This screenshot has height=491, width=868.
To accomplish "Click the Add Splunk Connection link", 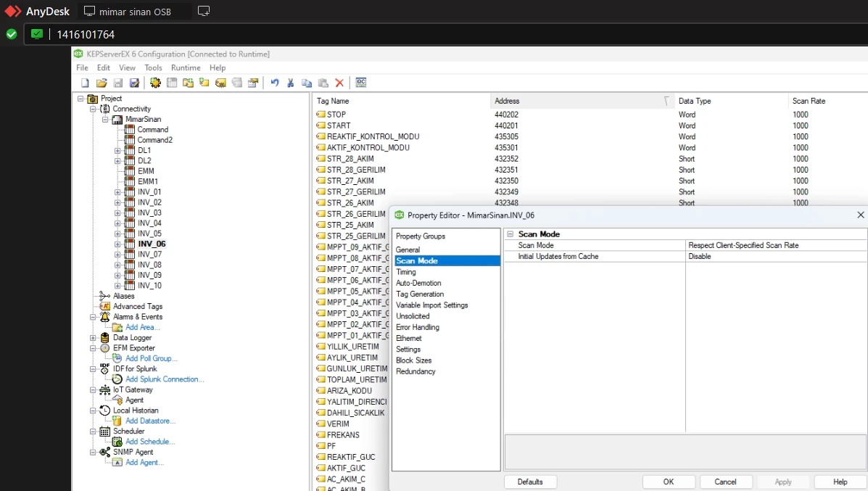I will [165, 379].
